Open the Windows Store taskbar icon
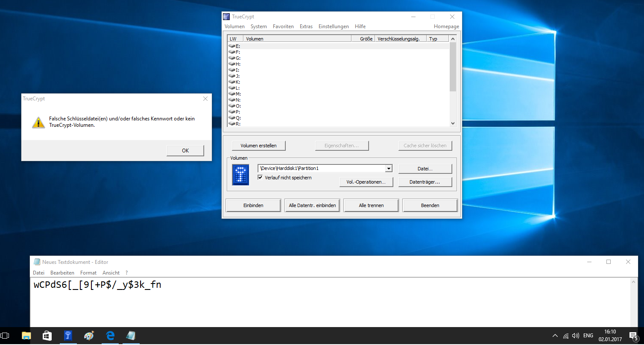Screen dimensions: 644x345 click(x=47, y=336)
